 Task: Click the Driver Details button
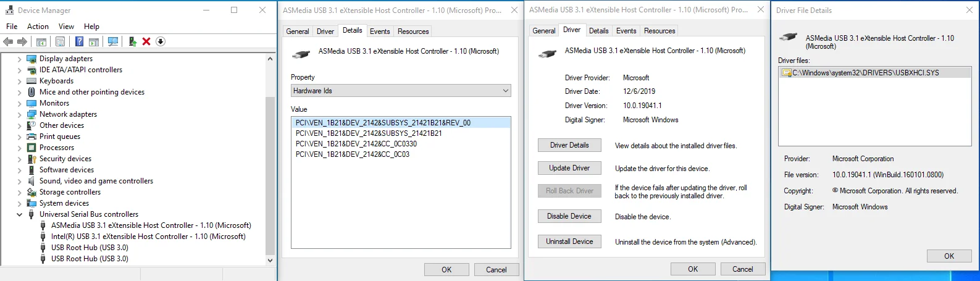coord(569,145)
